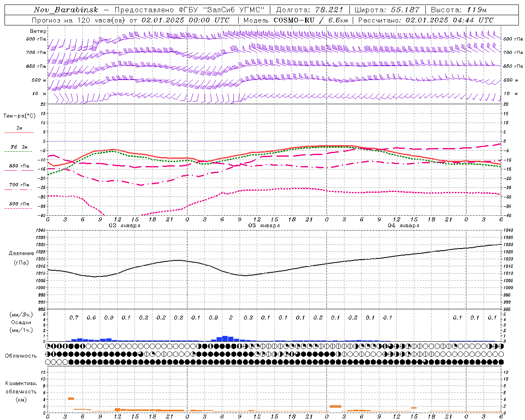
Task: Click the (гПа) pressure unit label
Action: pyautogui.click(x=21, y=262)
